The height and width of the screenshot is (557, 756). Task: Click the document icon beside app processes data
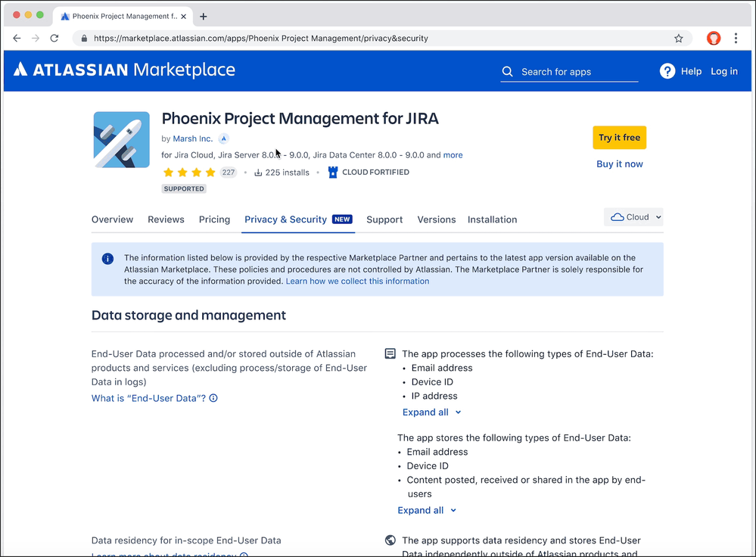click(x=390, y=354)
